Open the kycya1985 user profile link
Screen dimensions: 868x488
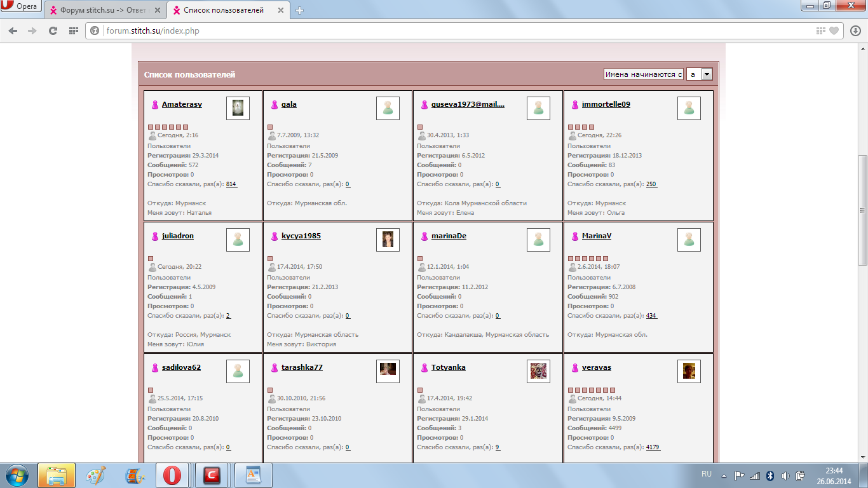pyautogui.click(x=301, y=236)
